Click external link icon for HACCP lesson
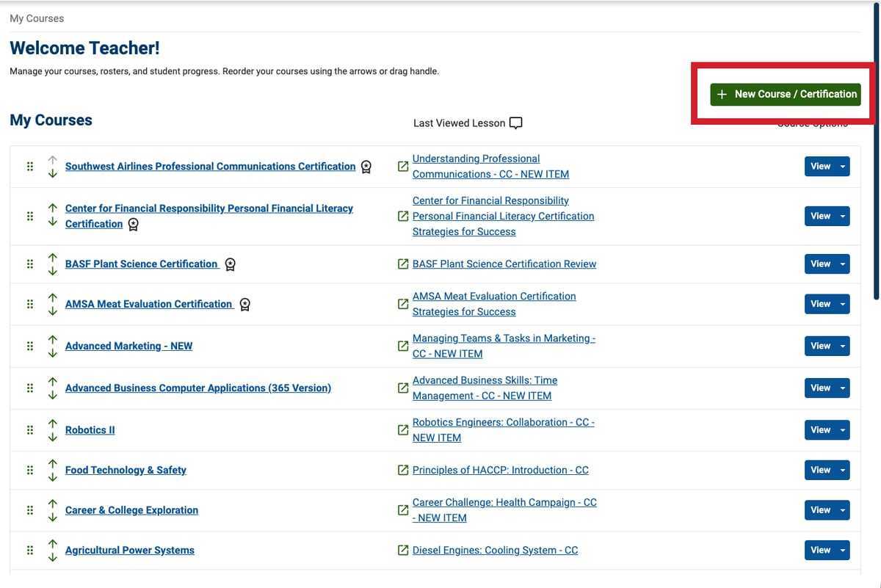This screenshot has width=881, height=588. [x=402, y=471]
